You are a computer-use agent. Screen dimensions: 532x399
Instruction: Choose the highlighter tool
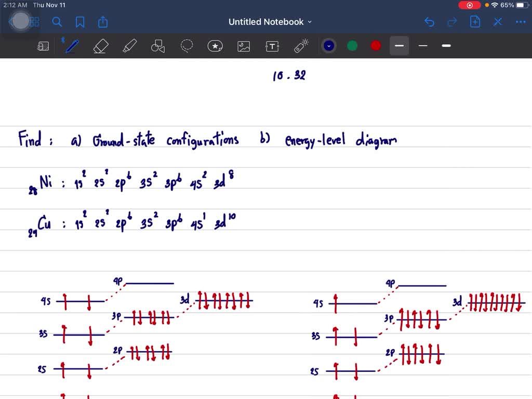click(129, 46)
